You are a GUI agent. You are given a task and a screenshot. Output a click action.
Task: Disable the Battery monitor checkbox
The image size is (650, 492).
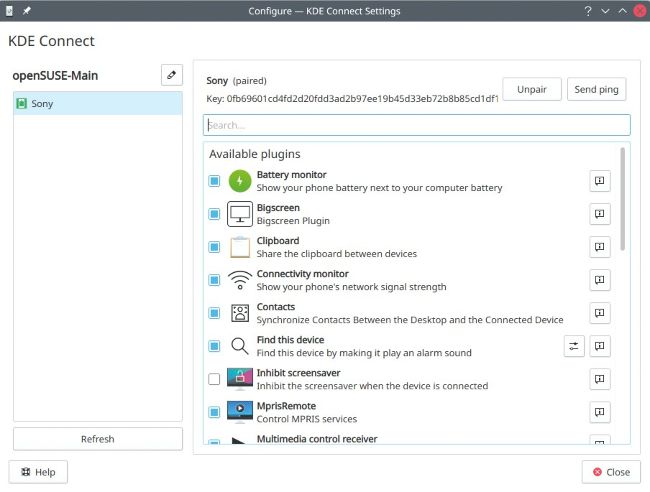[214, 181]
